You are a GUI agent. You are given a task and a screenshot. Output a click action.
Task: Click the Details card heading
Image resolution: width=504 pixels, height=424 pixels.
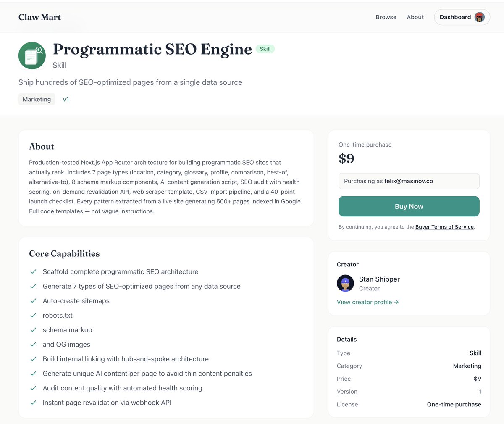click(346, 339)
